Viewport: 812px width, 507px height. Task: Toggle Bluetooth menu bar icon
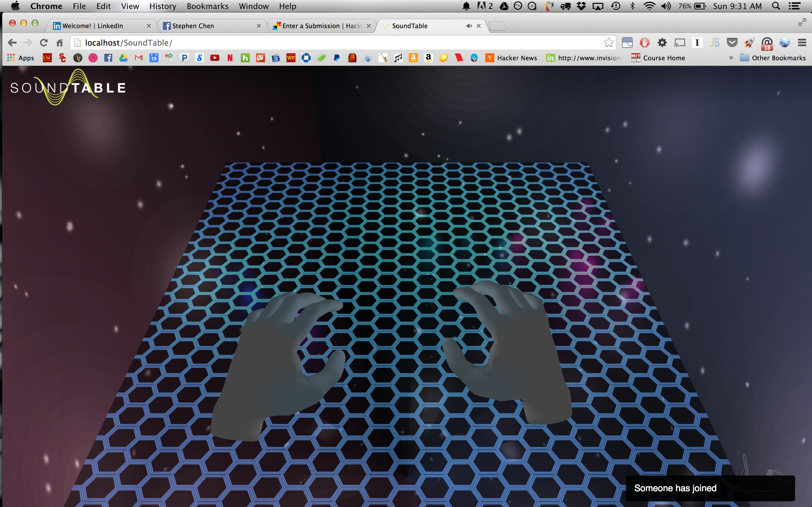coord(632,6)
